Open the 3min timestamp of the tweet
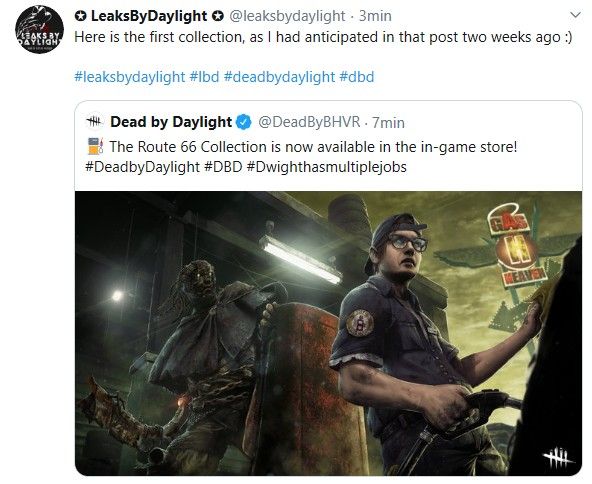 pyautogui.click(x=375, y=16)
